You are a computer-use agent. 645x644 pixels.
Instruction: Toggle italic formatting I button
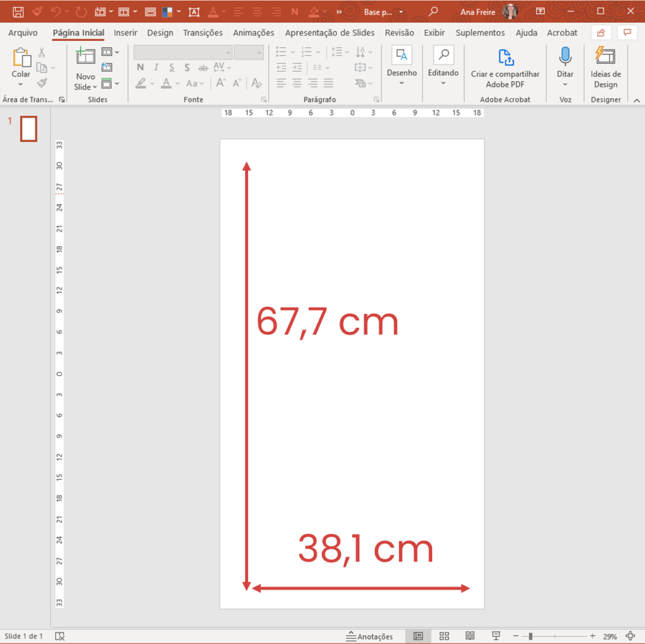click(x=156, y=67)
